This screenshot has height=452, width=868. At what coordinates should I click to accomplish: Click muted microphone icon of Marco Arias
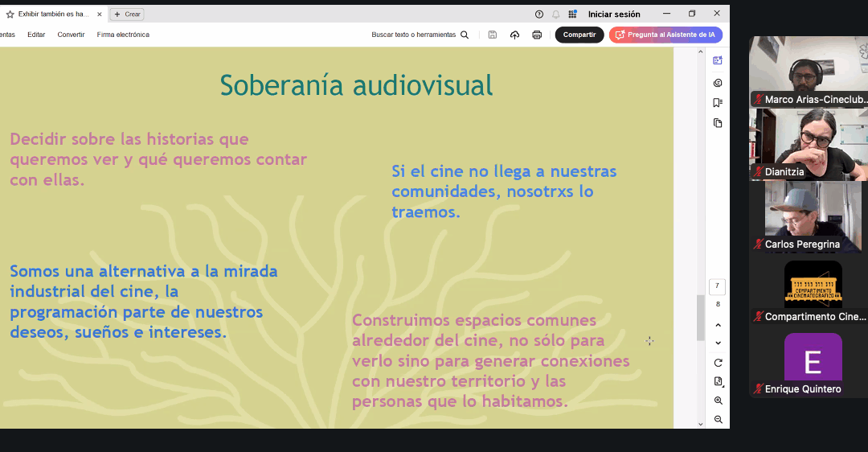(759, 100)
